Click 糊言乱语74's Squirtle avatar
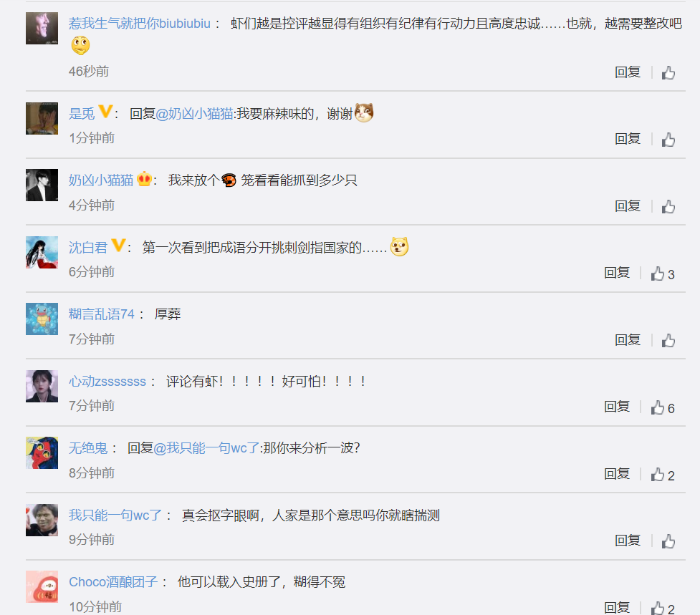Viewport: 700px width, 615px height. tap(42, 319)
